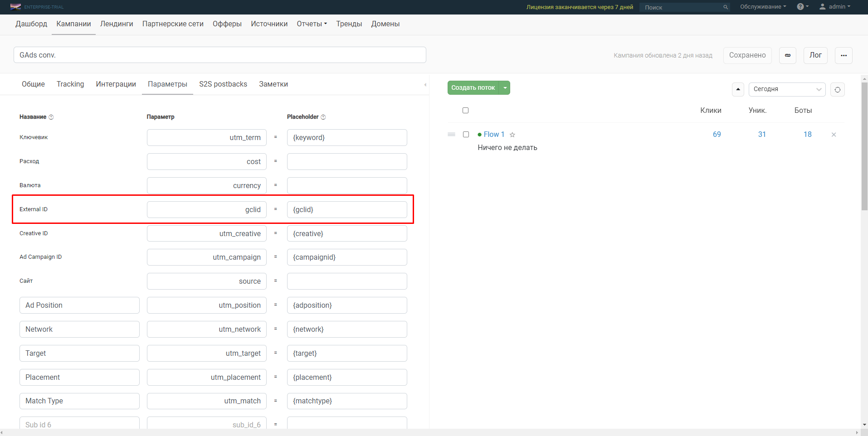Click the utm_term parameter field
Viewport: 868px width, 436px height.
pyautogui.click(x=207, y=138)
